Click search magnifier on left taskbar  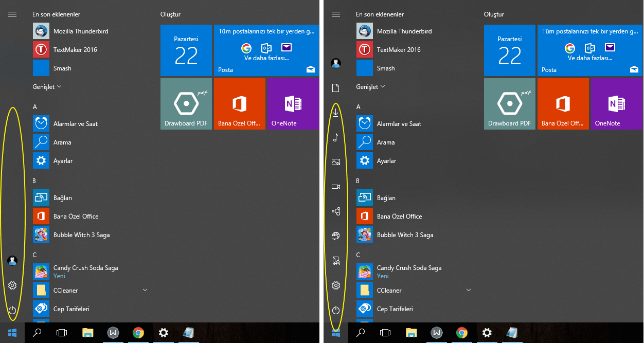click(37, 333)
